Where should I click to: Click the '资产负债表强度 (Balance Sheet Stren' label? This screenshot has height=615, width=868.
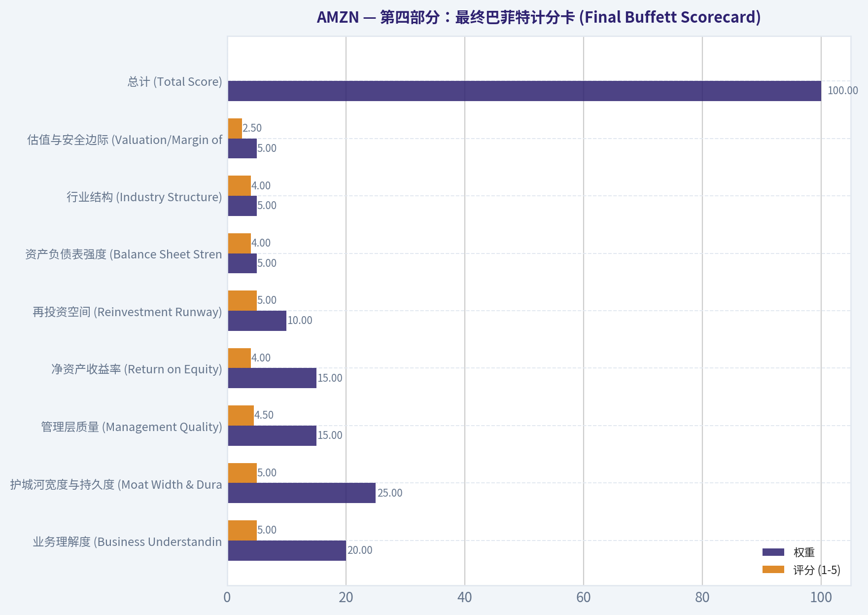tap(124, 254)
